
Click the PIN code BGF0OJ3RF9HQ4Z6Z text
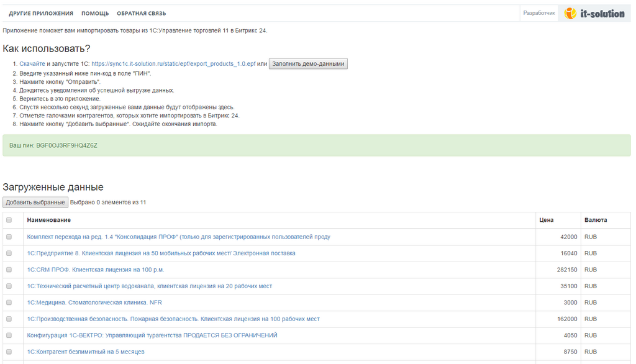click(x=66, y=146)
